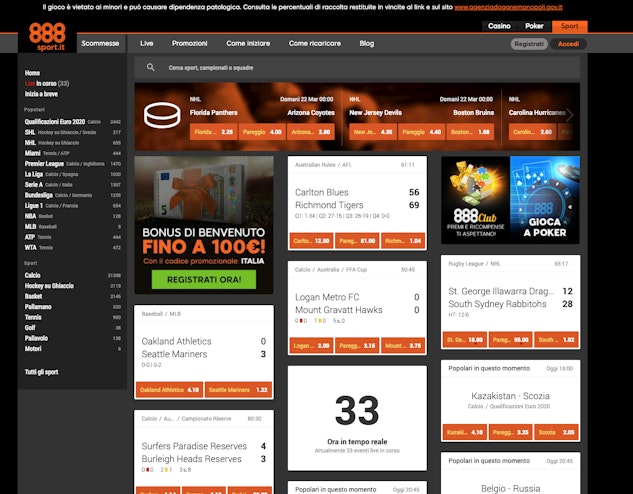The width and height of the screenshot is (633, 494).
Task: Bet Scozia at 2.05
Action: point(556,432)
